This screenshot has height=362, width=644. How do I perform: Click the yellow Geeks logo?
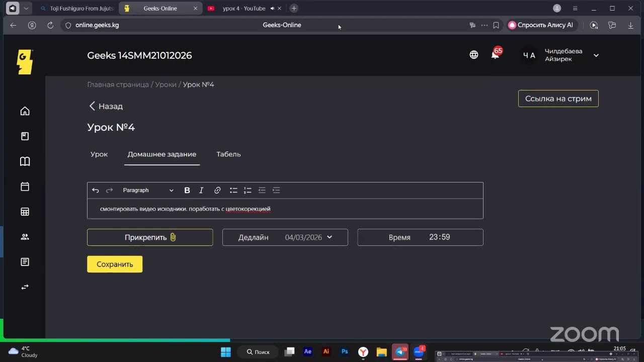pyautogui.click(x=25, y=61)
